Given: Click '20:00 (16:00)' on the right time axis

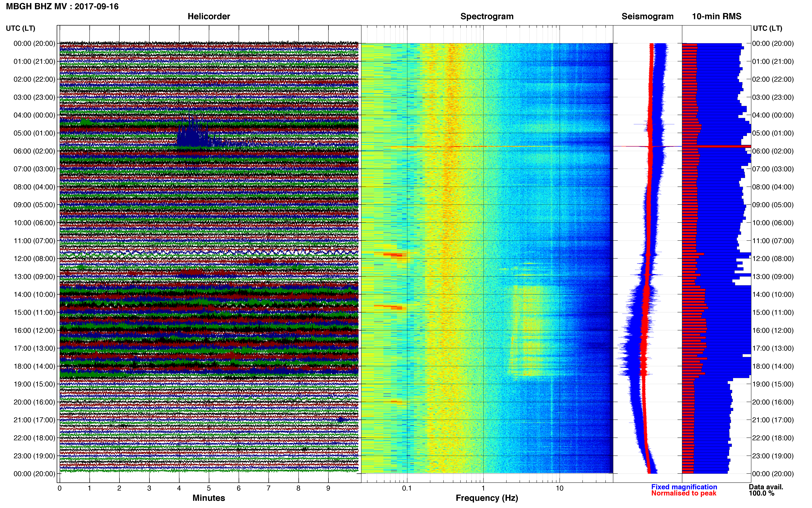Looking at the screenshot, I should pyautogui.click(x=773, y=402).
